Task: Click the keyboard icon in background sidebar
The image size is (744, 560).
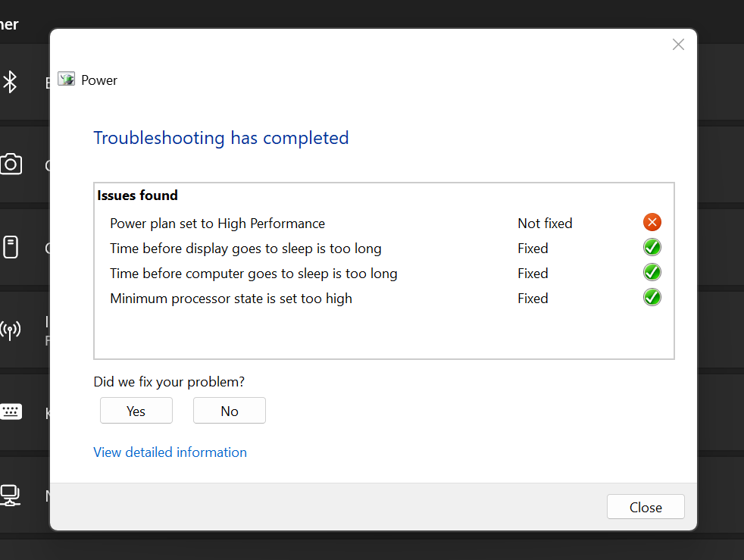Action: 11,412
